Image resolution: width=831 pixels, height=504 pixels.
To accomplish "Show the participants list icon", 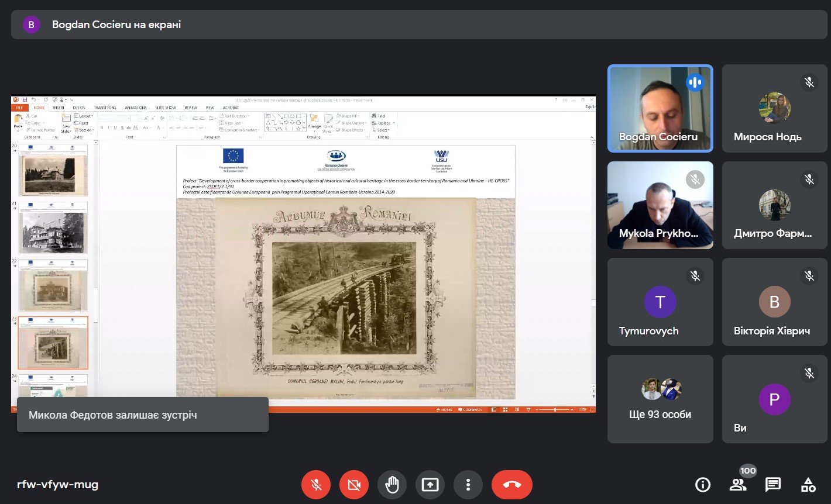I will (738, 485).
